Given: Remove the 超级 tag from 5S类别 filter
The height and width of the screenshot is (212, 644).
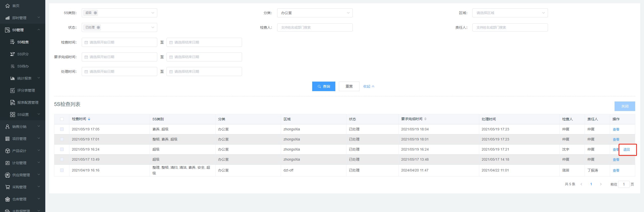Looking at the screenshot, I should coord(95,13).
